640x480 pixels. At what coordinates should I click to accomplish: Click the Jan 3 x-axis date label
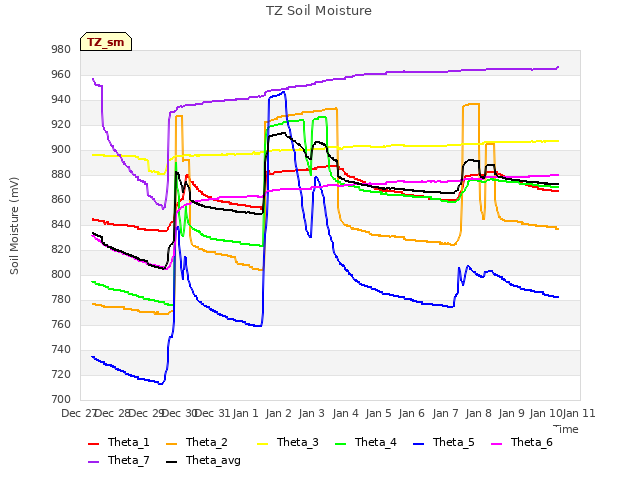pos(311,413)
